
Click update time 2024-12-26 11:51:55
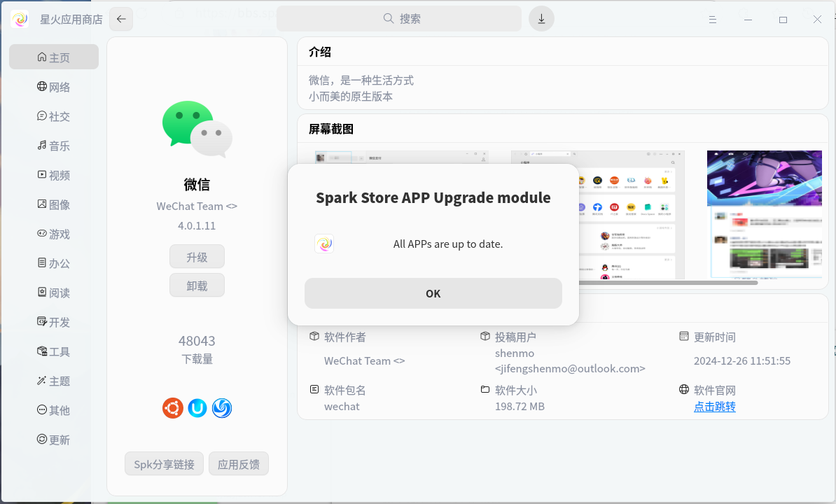point(742,360)
